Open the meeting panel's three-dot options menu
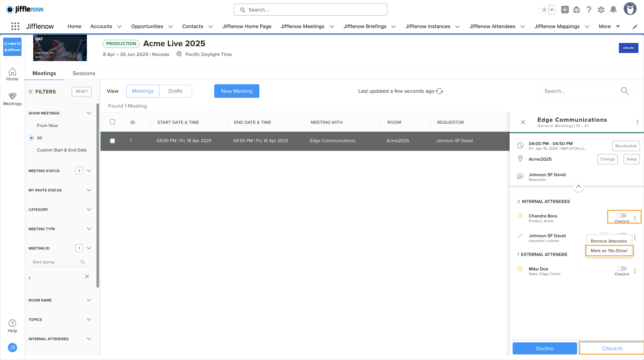Screen dimensions: 644x360 pyautogui.click(x=637, y=122)
